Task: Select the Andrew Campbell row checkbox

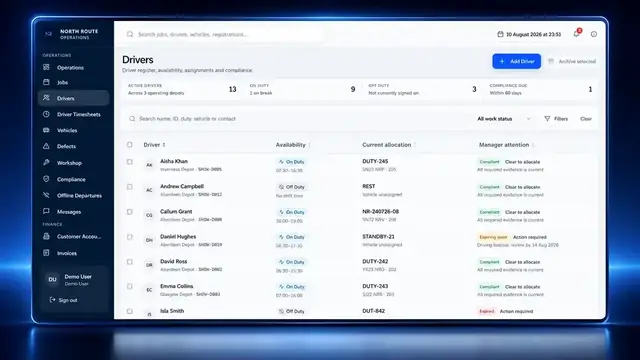Action: (129, 187)
